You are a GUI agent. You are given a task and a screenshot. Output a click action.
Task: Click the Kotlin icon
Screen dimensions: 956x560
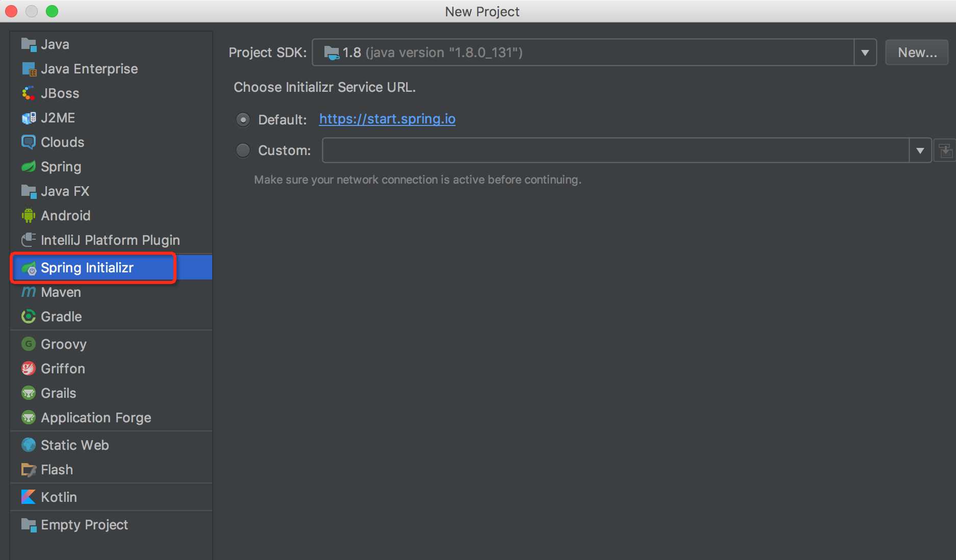[x=29, y=497]
